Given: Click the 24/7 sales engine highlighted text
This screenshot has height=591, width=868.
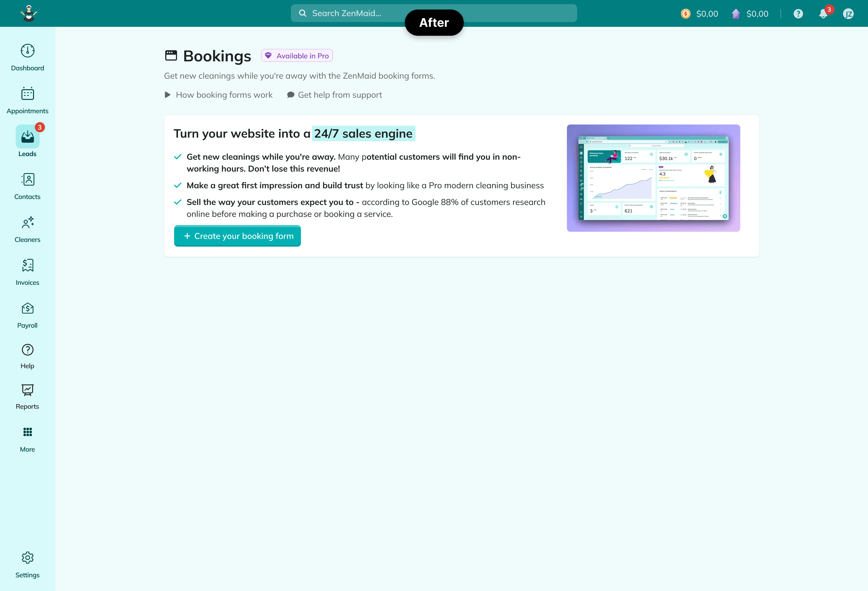Looking at the screenshot, I should tap(363, 133).
